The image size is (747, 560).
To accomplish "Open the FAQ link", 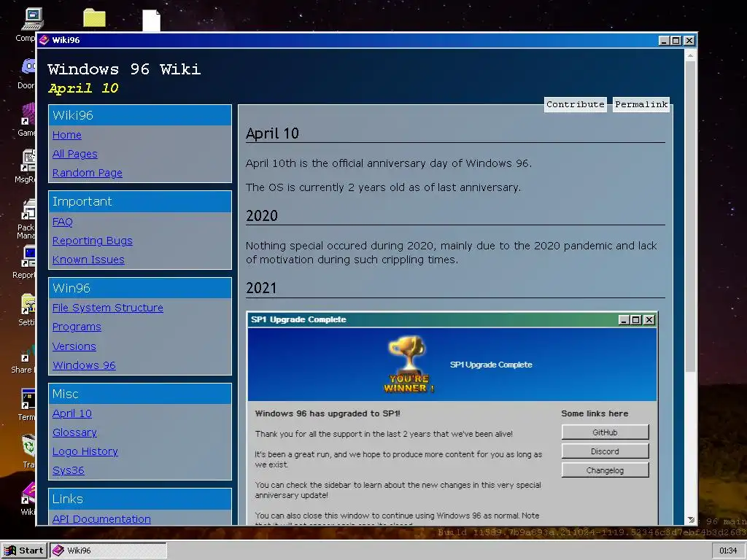I will (x=63, y=222).
